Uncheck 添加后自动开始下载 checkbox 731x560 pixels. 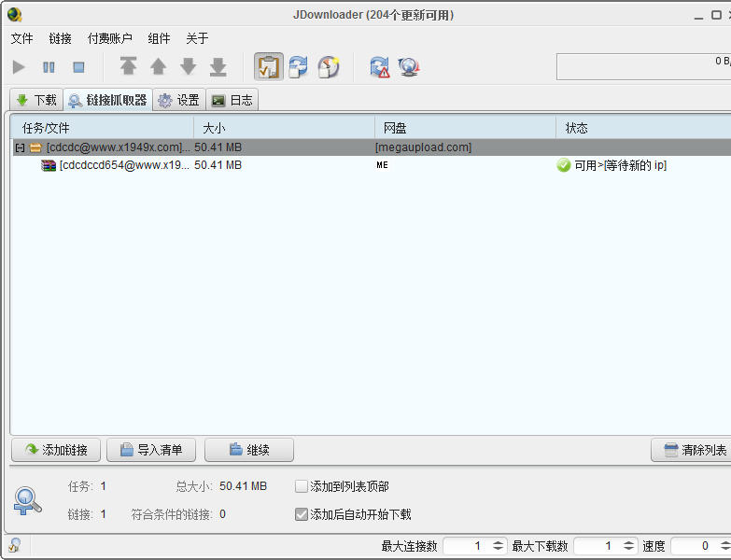[302, 514]
